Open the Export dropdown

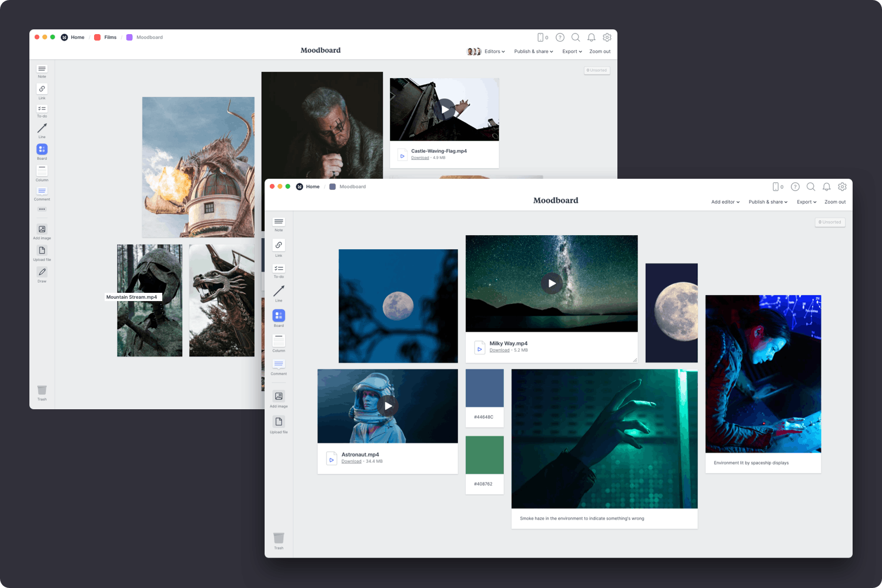click(806, 202)
